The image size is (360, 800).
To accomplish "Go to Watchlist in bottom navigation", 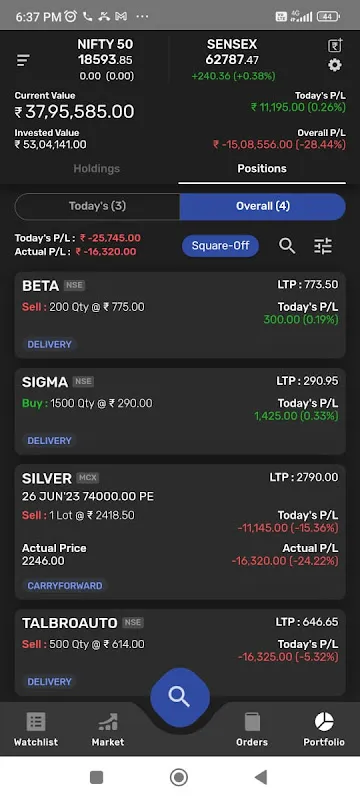I will [36, 730].
